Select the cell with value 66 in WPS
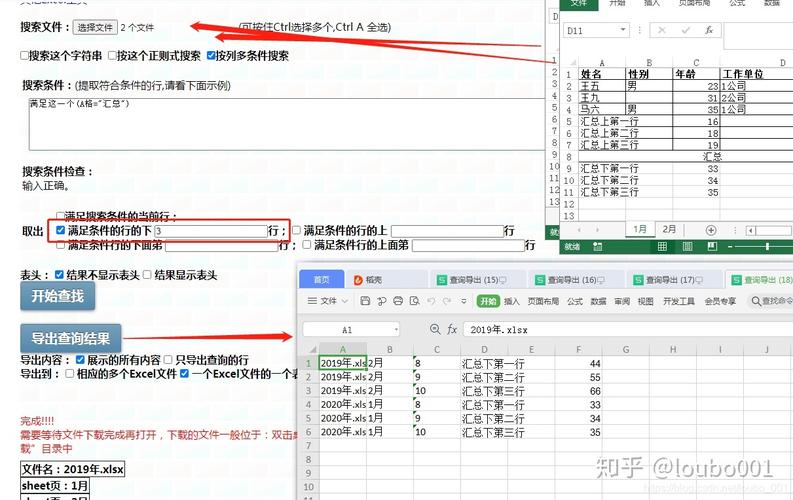This screenshot has height=500, width=793. click(x=579, y=391)
